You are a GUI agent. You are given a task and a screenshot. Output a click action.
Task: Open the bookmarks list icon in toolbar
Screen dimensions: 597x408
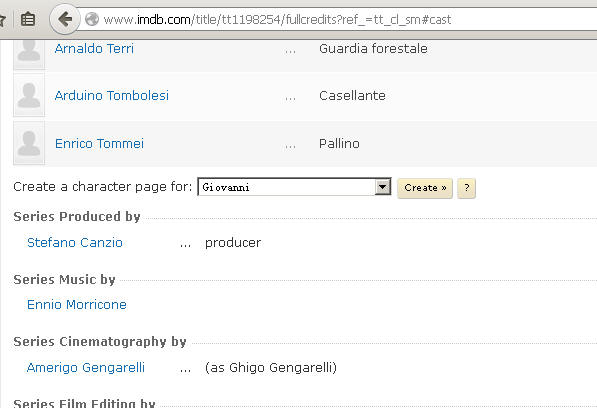[x=28, y=19]
